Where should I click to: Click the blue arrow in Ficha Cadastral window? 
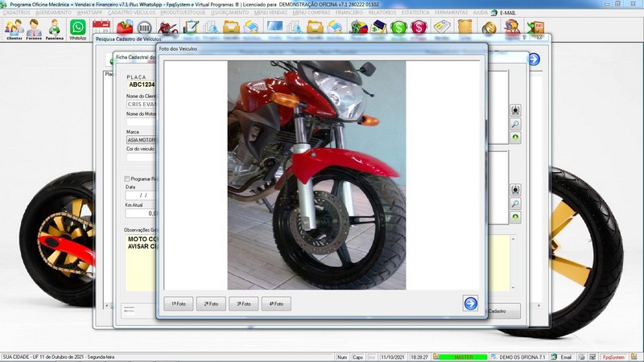534,59
